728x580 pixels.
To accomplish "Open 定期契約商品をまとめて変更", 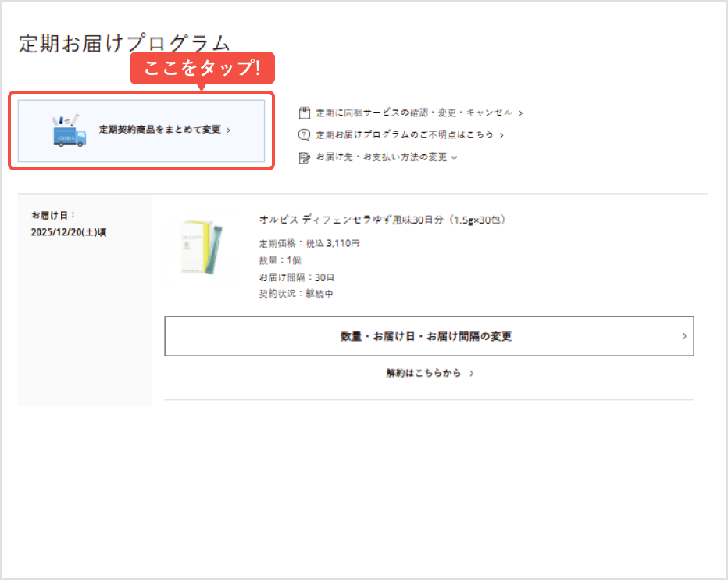I will coord(142,131).
